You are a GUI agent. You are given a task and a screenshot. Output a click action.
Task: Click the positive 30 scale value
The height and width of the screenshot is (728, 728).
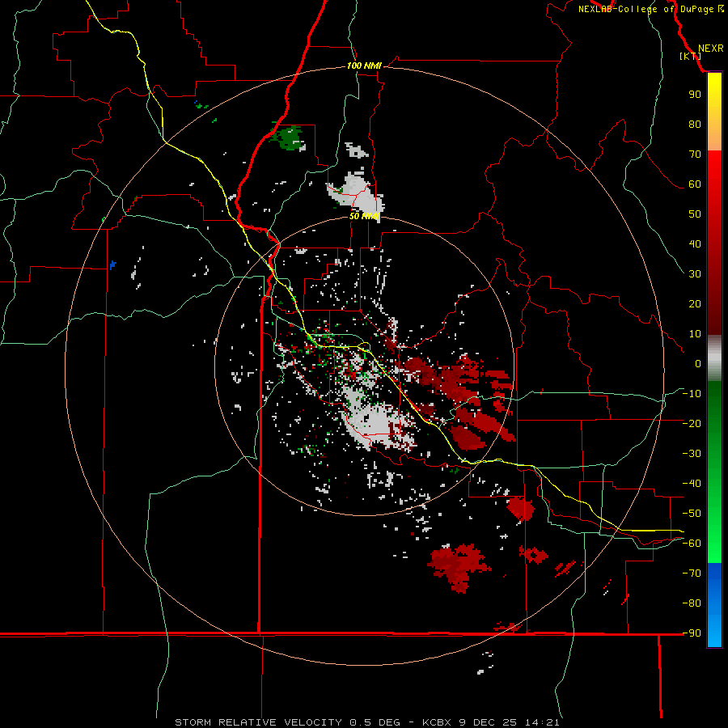[695, 274]
